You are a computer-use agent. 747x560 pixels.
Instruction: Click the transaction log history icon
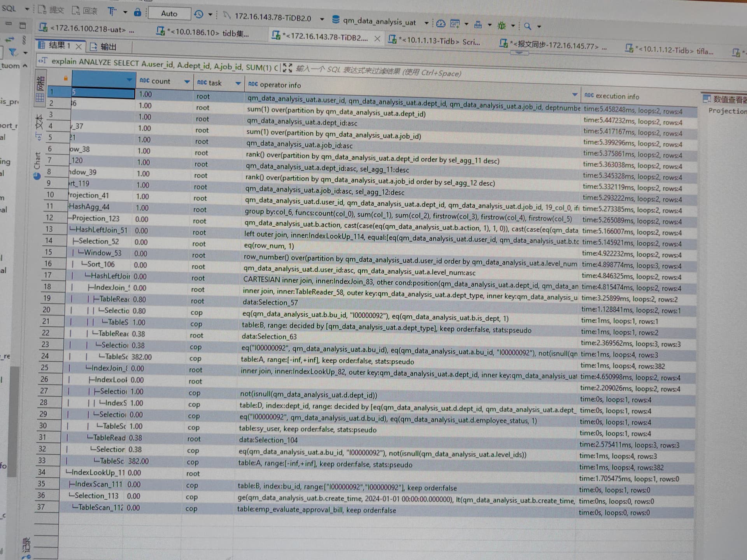(x=199, y=14)
